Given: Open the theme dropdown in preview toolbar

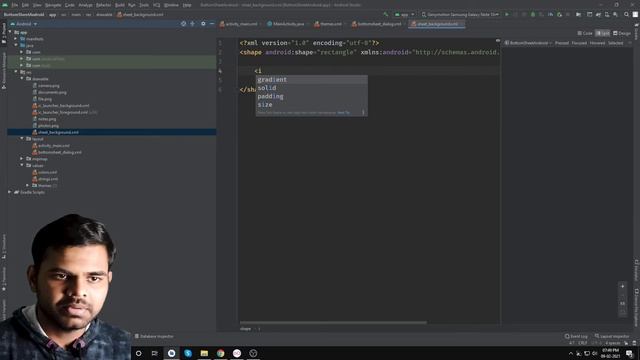Looking at the screenshot, I should click(528, 43).
